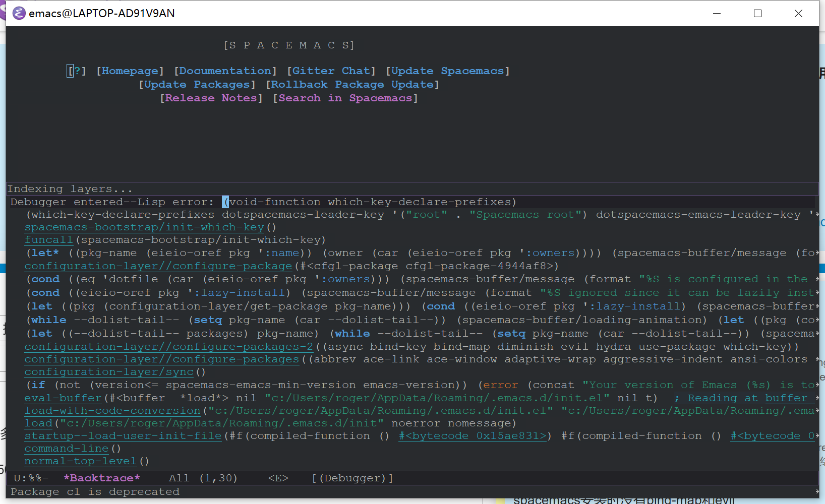Screen dimensions: 825x504
Task: Open the Gitter Chat link
Action: [331, 71]
